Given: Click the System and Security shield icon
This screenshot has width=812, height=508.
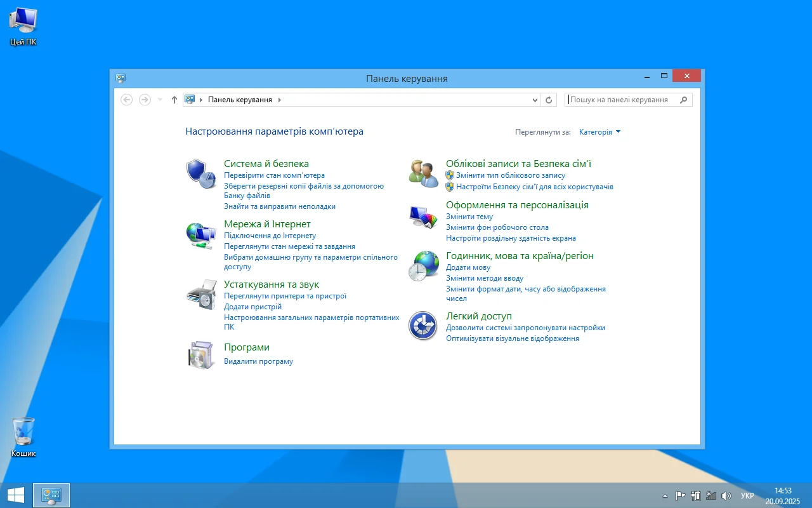Looking at the screenshot, I should click(200, 174).
